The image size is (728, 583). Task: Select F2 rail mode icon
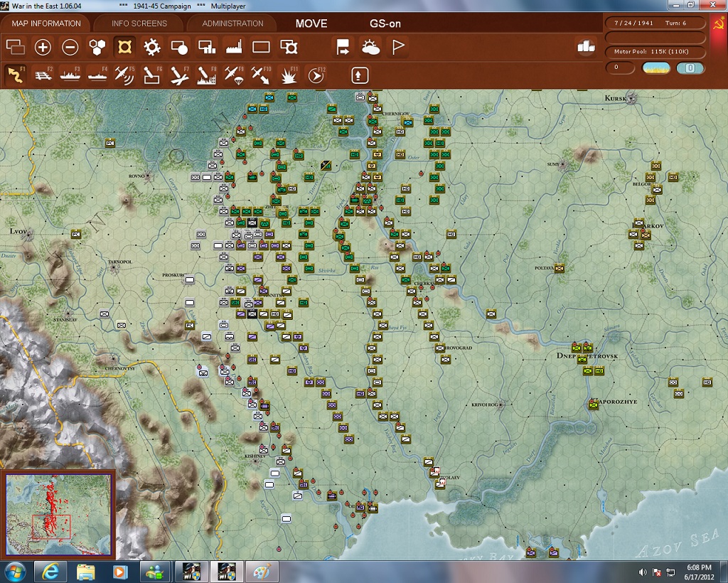point(43,75)
